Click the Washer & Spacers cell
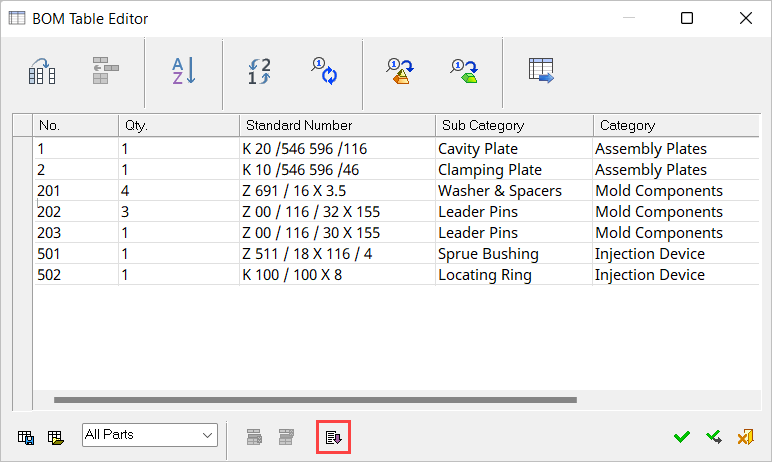 coord(514,191)
